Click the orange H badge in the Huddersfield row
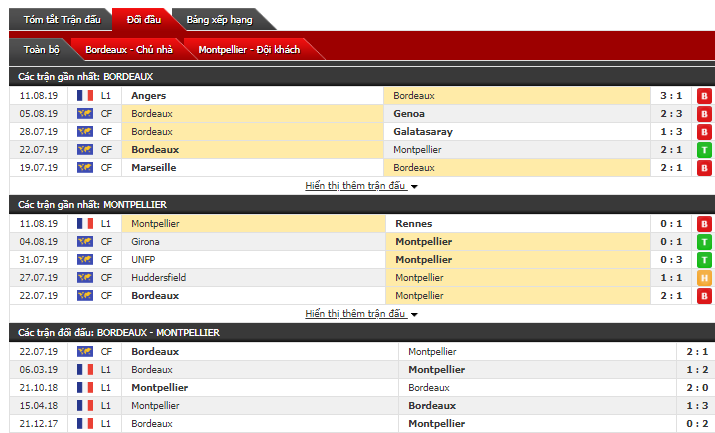 click(704, 278)
